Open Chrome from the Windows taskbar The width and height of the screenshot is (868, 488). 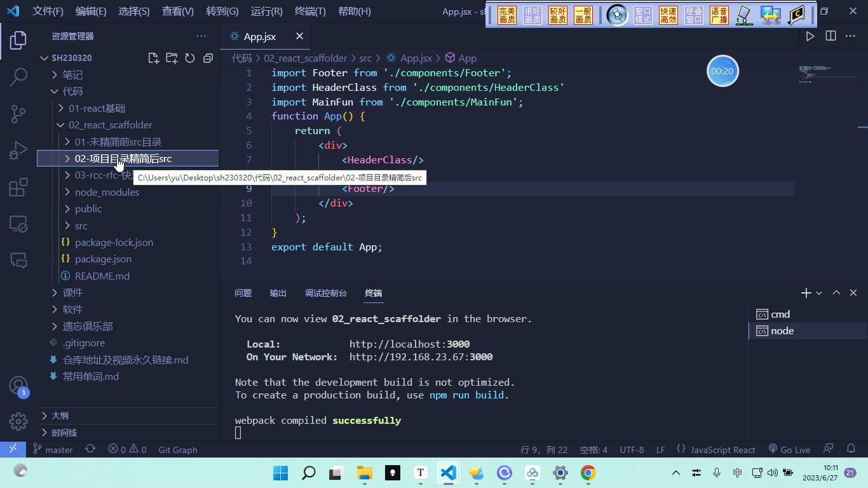click(x=588, y=473)
